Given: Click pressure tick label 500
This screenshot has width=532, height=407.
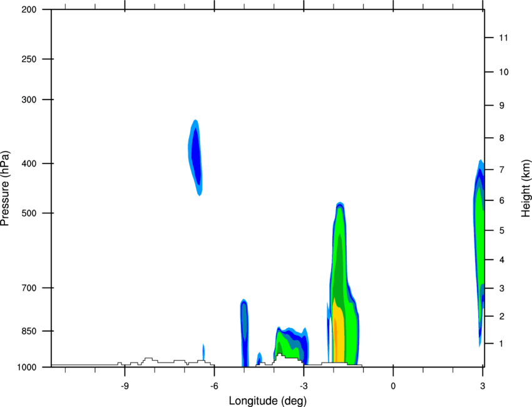Looking at the screenshot, I should 29,213.
